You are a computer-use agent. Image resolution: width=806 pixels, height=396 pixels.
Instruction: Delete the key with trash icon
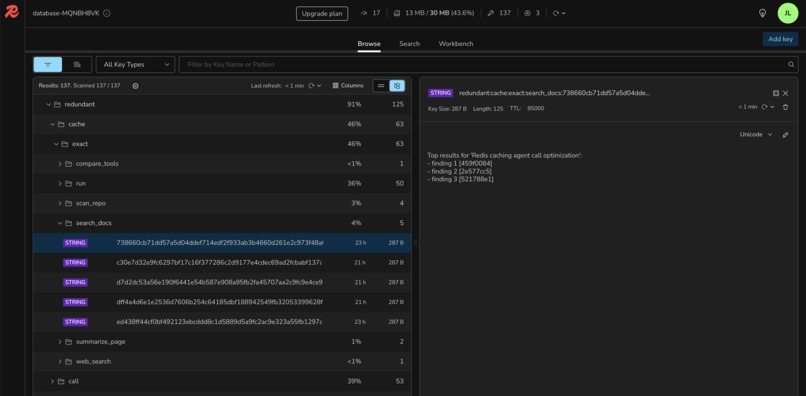coord(785,107)
